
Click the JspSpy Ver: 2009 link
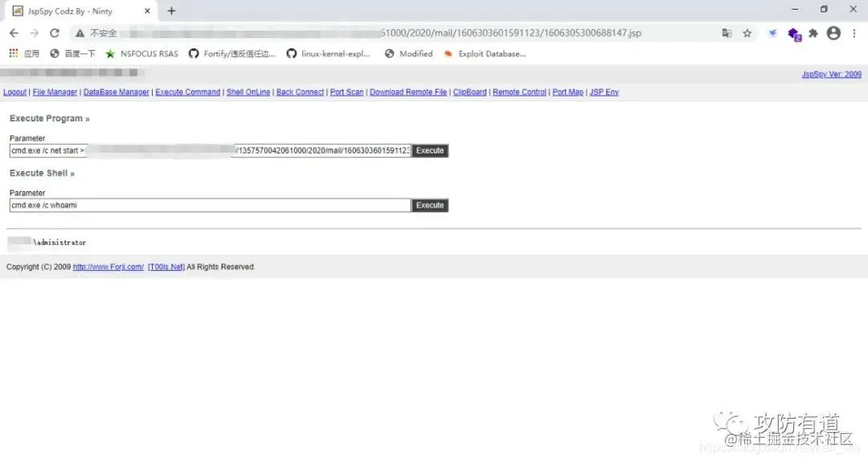[x=832, y=74]
